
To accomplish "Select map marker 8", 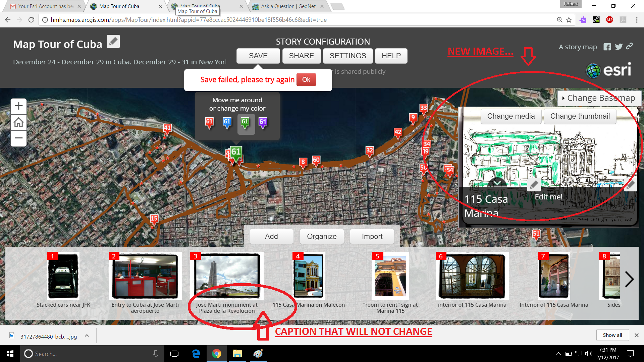I will click(303, 163).
